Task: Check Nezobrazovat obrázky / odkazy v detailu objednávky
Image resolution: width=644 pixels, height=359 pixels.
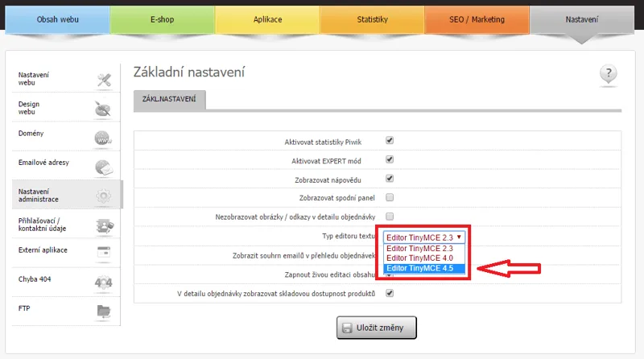Action: 390,217
